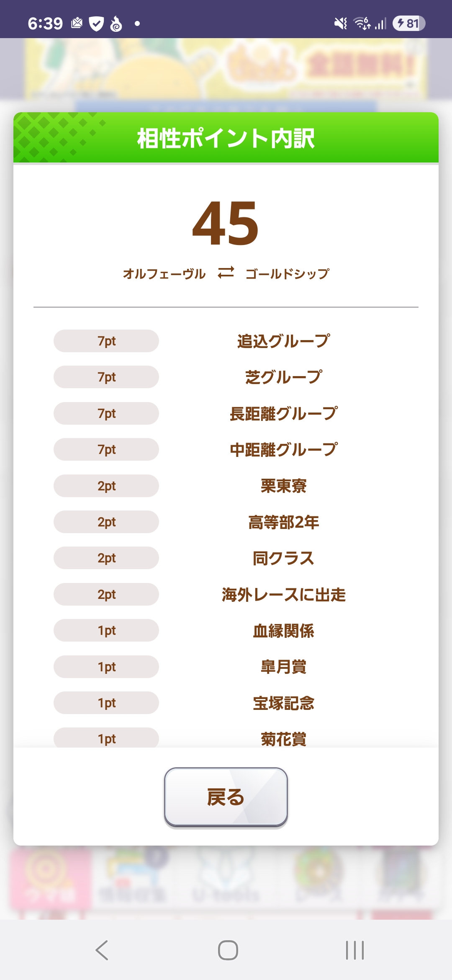Screen dimensions: 452x980
Task: Open the recent apps navigation icon
Action: (x=354, y=950)
